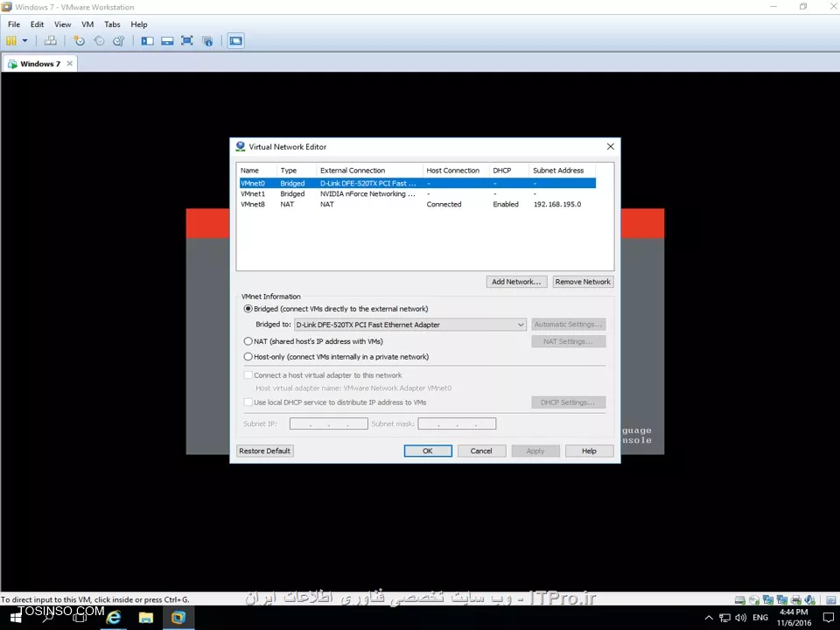Click the CD/DVD drive status bar icon
Screen dimensions: 840x630
tap(753, 600)
